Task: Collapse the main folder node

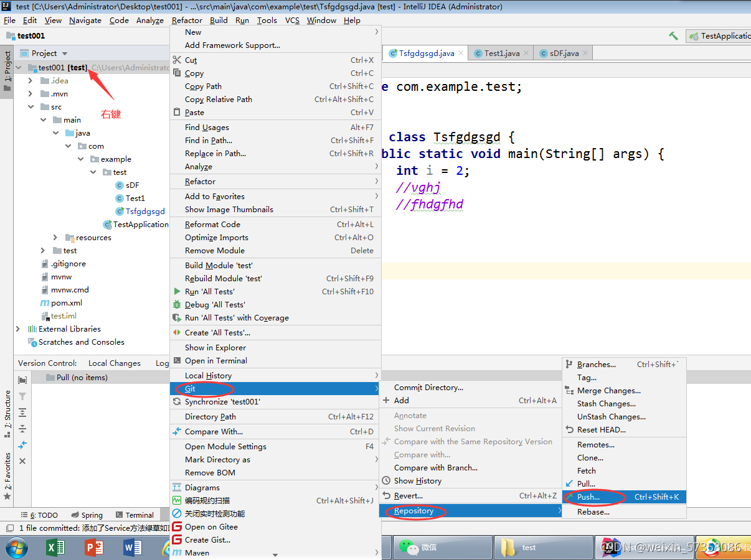Action: [43, 119]
